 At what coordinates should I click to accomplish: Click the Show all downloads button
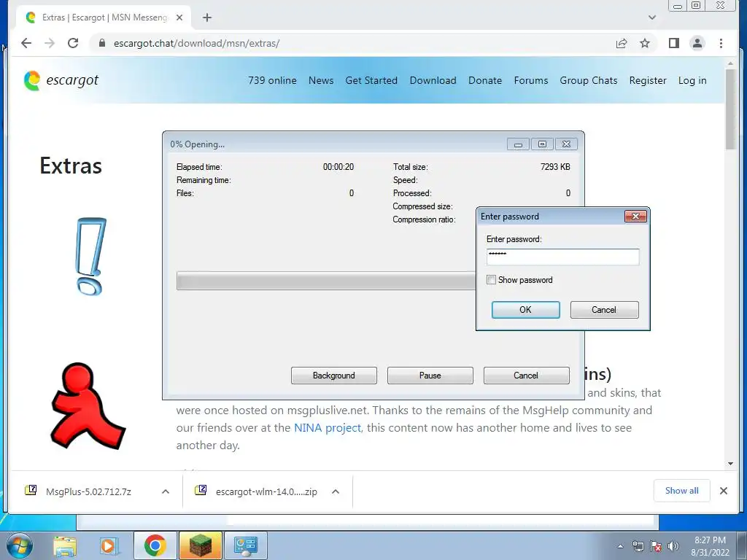682,491
